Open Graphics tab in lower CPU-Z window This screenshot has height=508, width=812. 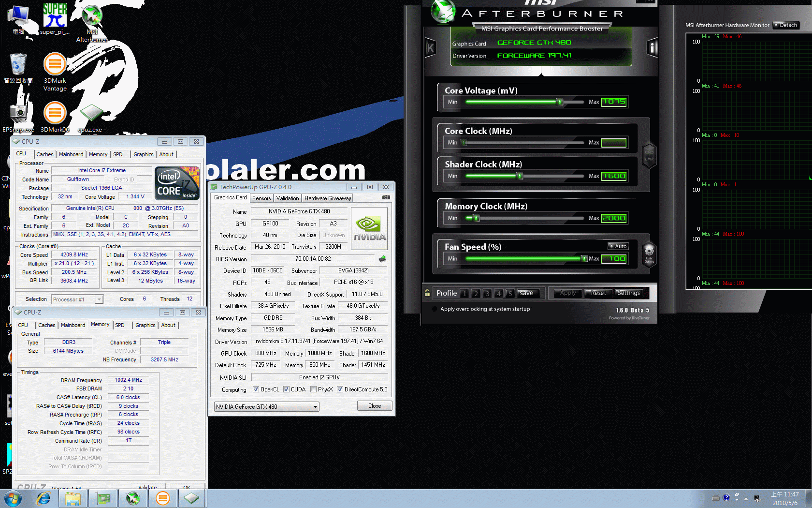[x=145, y=325]
